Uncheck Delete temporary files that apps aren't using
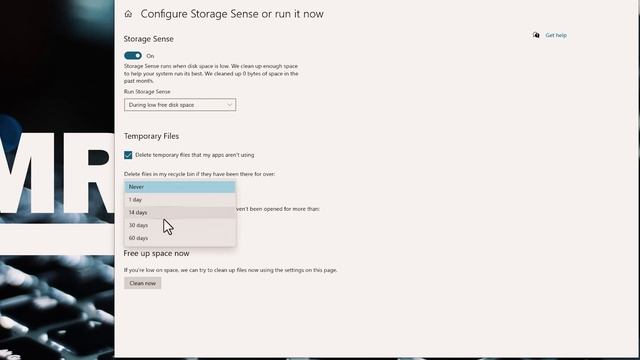The image size is (640, 360). tap(128, 155)
